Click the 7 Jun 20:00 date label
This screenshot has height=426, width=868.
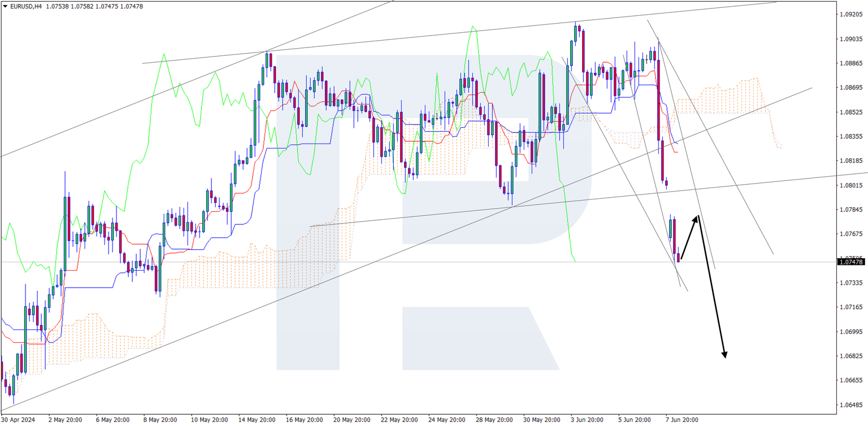(682, 420)
